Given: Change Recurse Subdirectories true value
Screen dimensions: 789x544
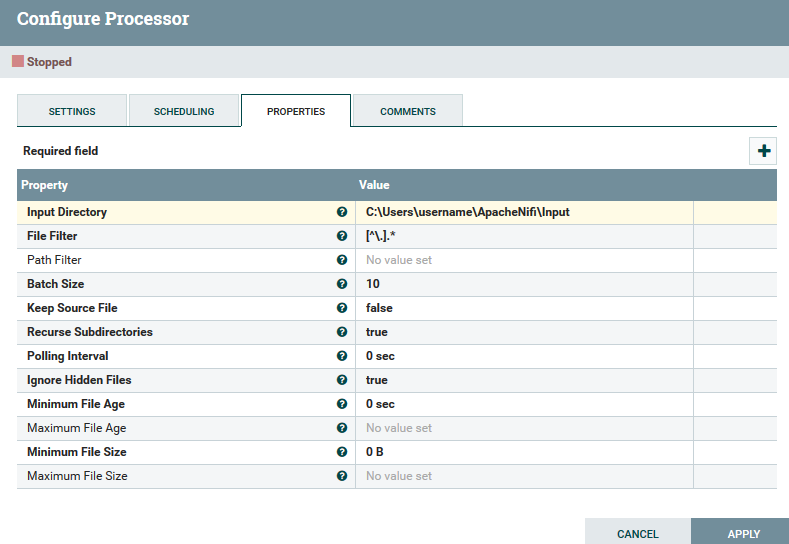Looking at the screenshot, I should coord(524,332).
